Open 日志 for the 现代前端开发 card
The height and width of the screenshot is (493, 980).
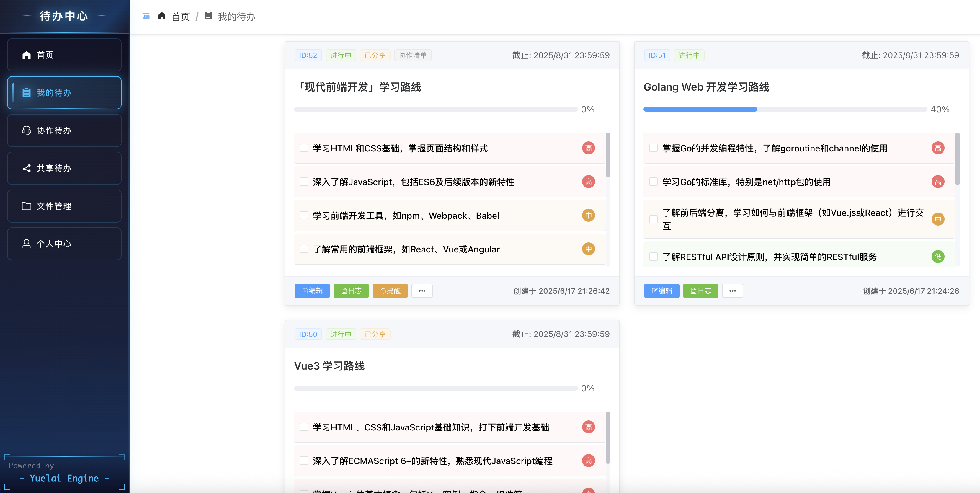351,290
